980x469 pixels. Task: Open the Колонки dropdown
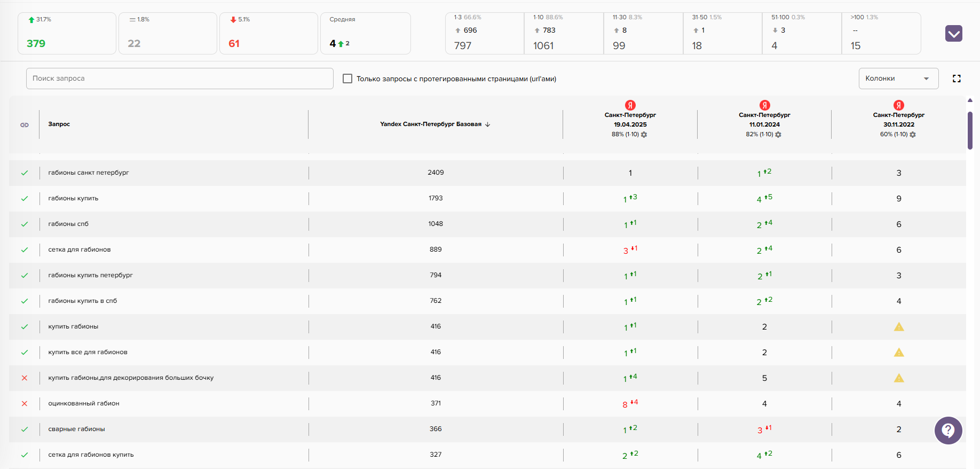click(x=898, y=79)
